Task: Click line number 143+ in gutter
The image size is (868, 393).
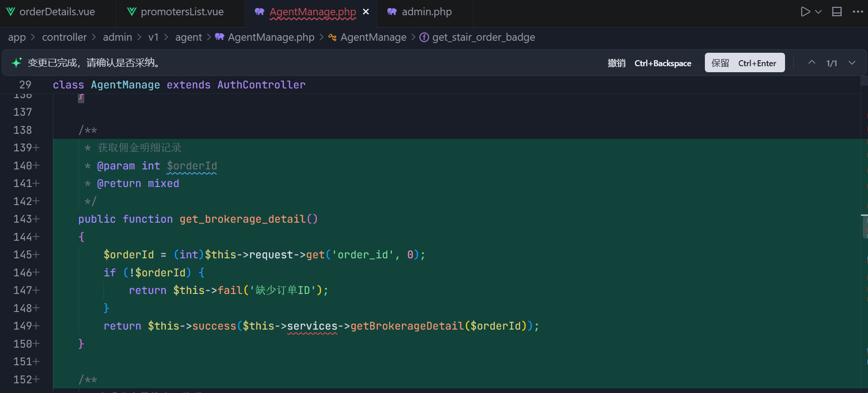Action: click(x=26, y=219)
